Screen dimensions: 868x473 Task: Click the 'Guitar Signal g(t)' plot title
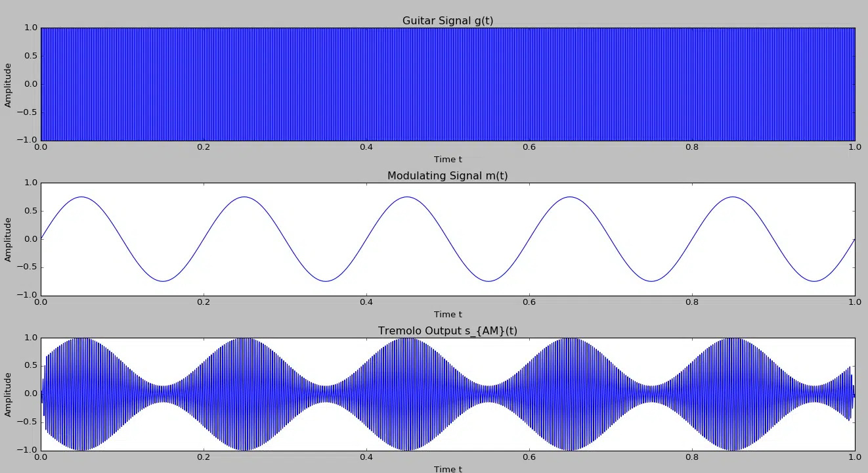[448, 20]
